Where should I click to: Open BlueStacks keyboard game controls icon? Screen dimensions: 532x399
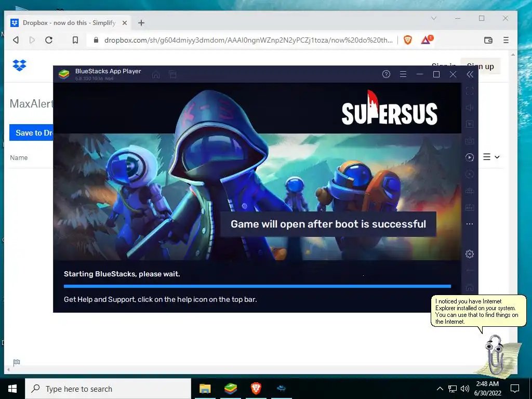tap(470, 140)
